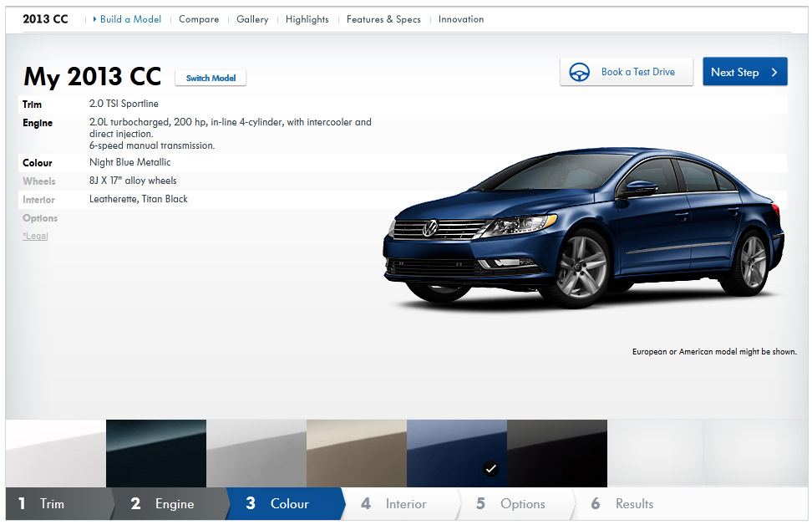Open Features & Specs

coord(383,19)
